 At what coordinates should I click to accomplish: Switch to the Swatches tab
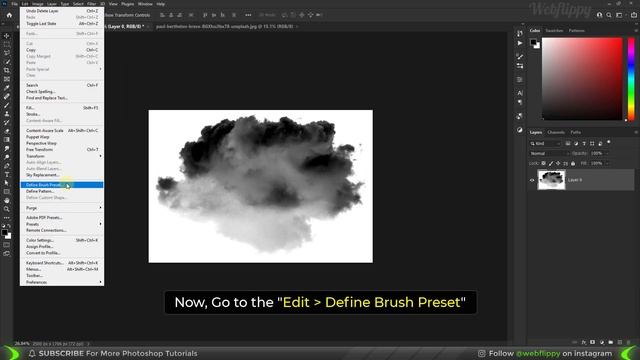pos(554,31)
